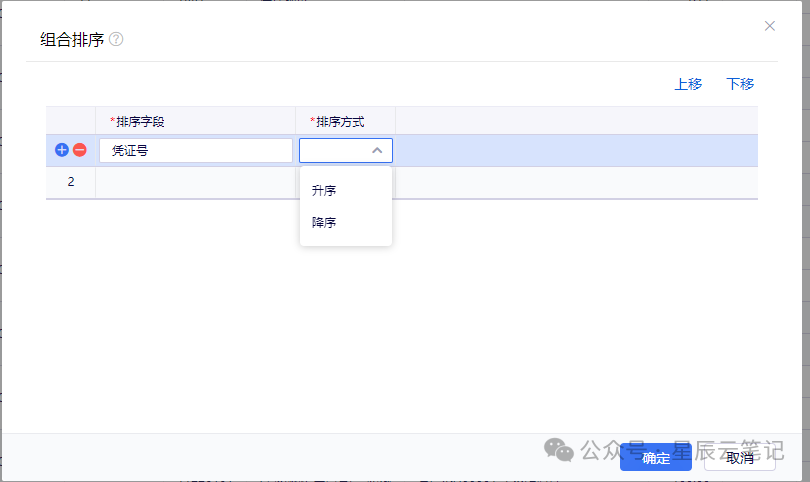This screenshot has width=810, height=482.
Task: Cancel with the 取消 button
Action: (740, 458)
